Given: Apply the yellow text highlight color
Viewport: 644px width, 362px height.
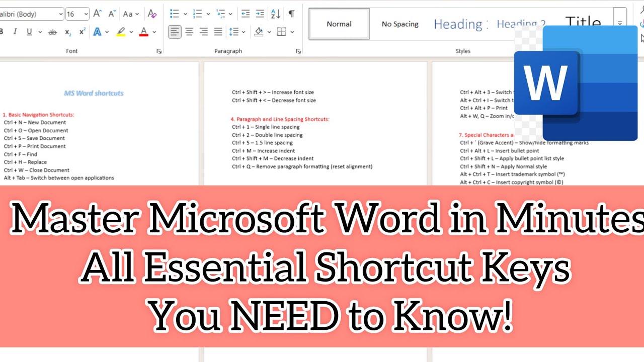Looking at the screenshot, I should (121, 32).
